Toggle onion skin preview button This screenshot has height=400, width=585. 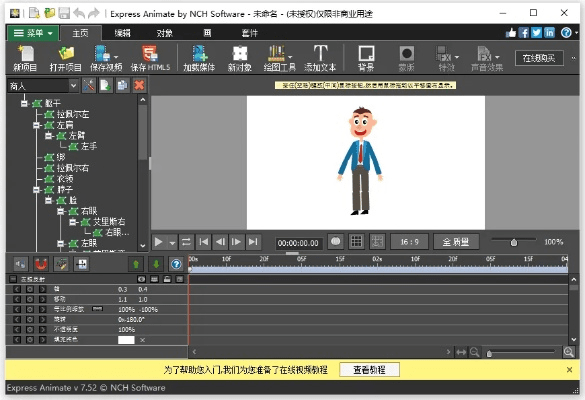click(336, 241)
